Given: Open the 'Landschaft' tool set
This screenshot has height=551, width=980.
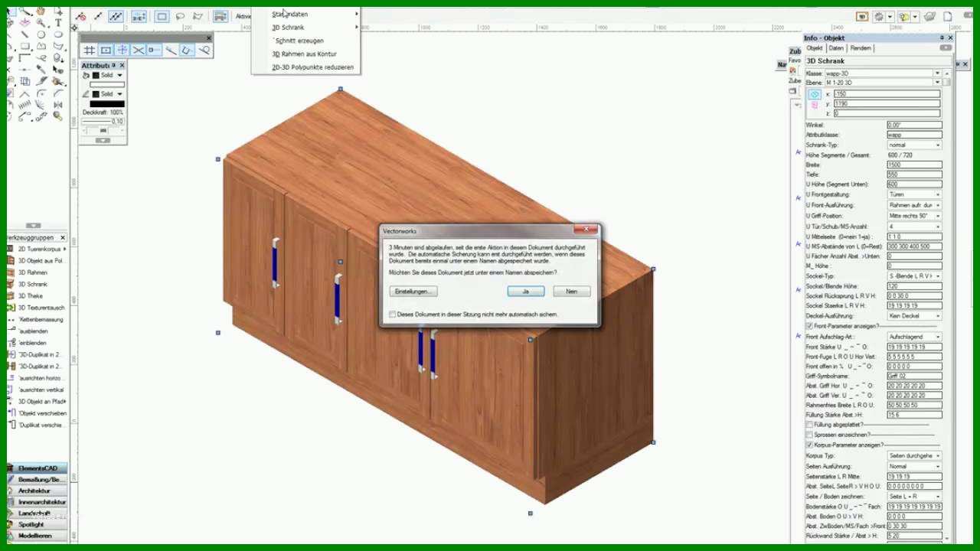Looking at the screenshot, I should coord(37,513).
